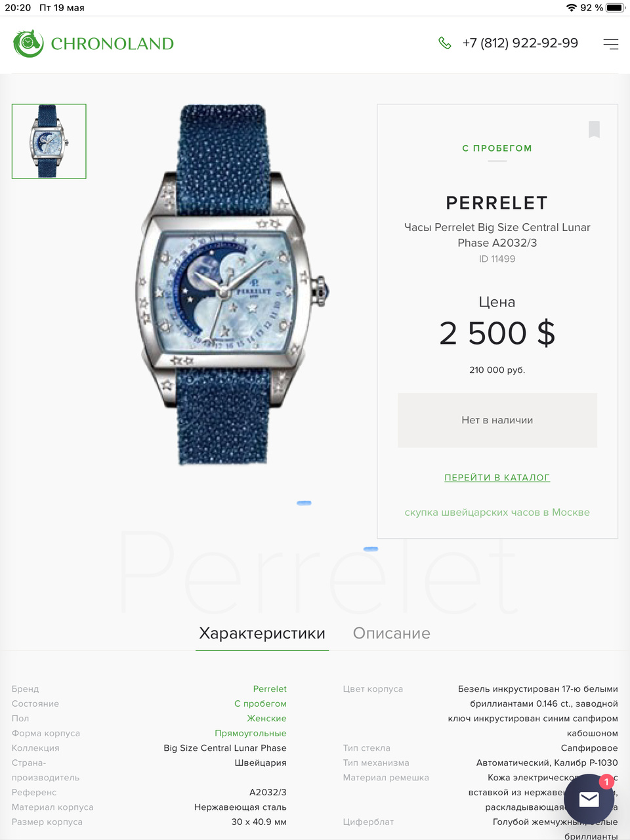The image size is (630, 840).
Task: Switch to the Описание tab
Action: coord(392,633)
